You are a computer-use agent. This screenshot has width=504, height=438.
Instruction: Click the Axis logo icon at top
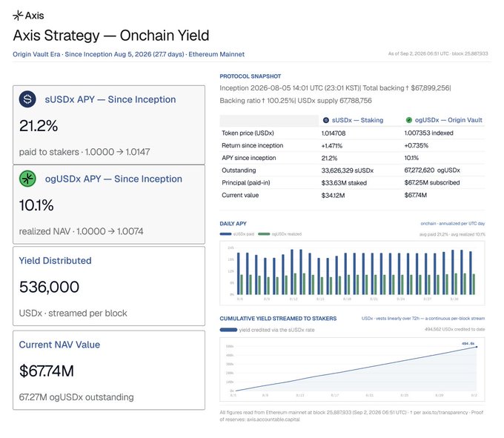point(18,15)
